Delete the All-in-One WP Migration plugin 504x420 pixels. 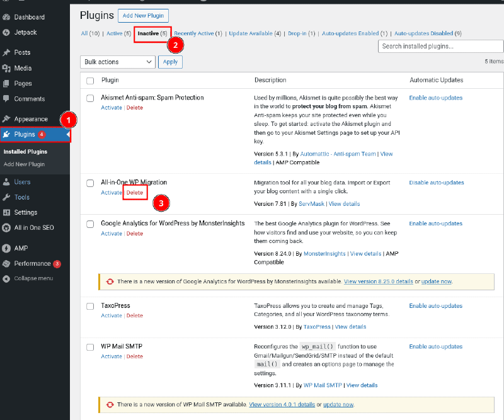click(135, 193)
